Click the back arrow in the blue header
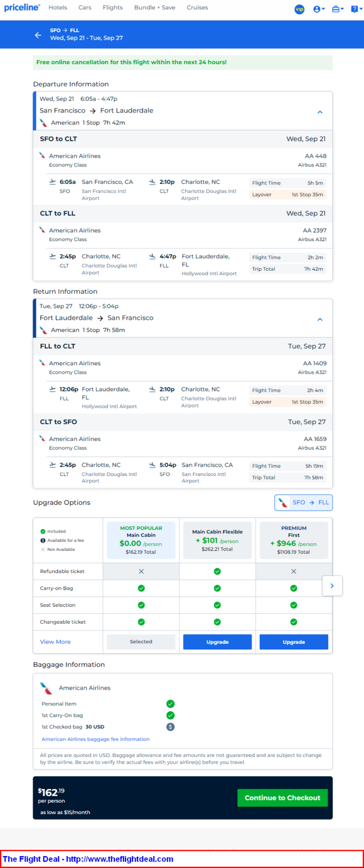Image resolution: width=364 pixels, height=868 pixels. (38, 35)
